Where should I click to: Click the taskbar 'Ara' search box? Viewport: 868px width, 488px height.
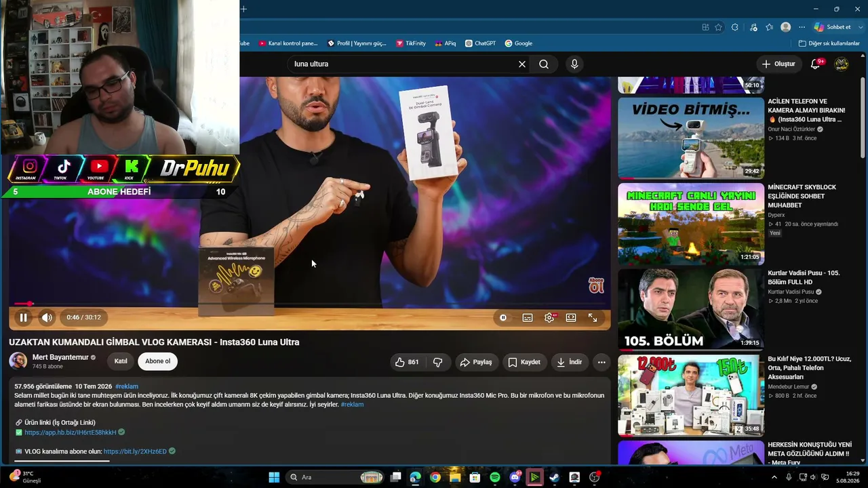click(x=335, y=477)
